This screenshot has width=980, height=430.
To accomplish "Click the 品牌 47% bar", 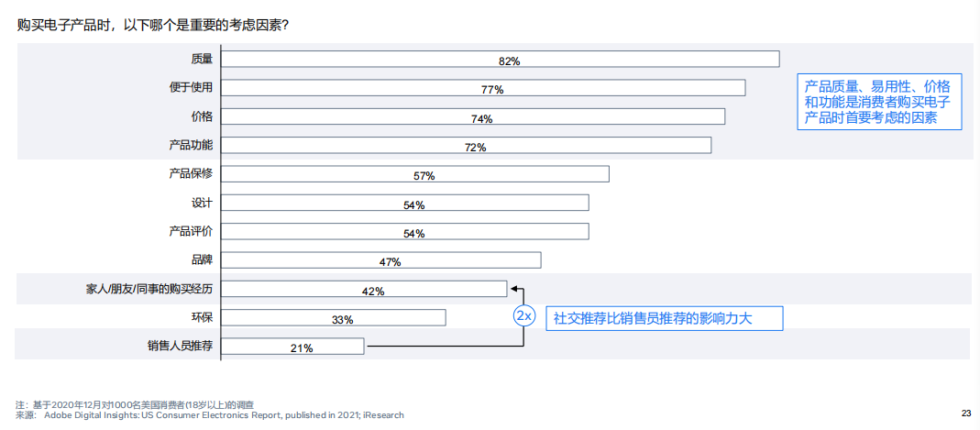I will click(381, 260).
